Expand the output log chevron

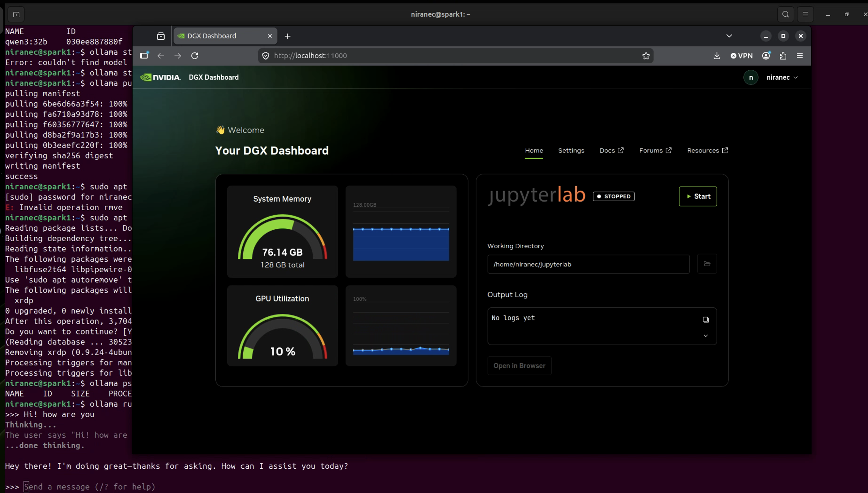(x=706, y=336)
